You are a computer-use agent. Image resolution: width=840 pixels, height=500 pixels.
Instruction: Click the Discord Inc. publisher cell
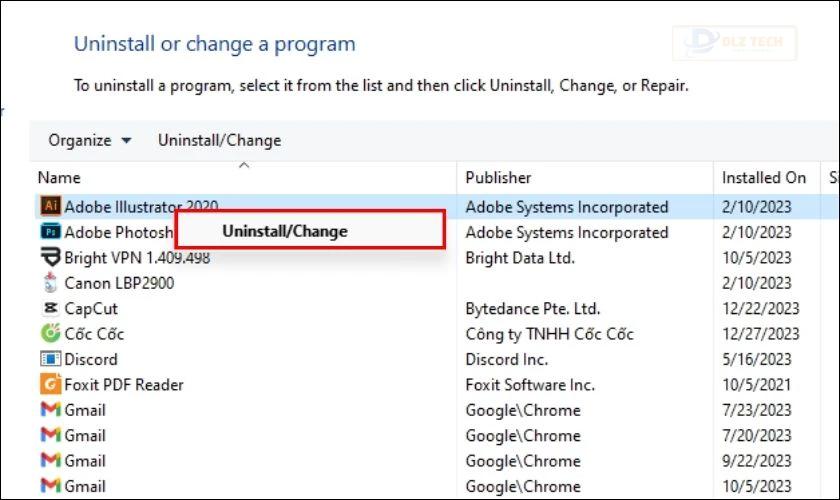click(x=506, y=359)
